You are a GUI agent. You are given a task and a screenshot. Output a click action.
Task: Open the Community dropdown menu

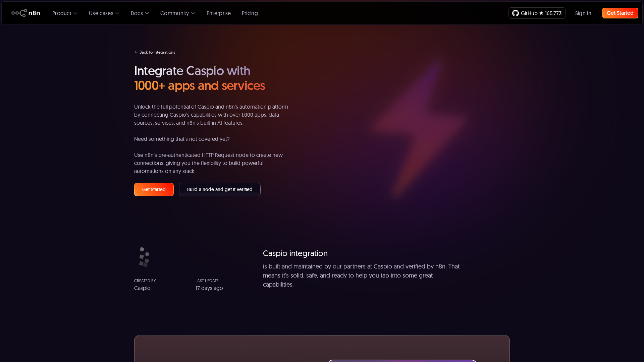tap(177, 13)
